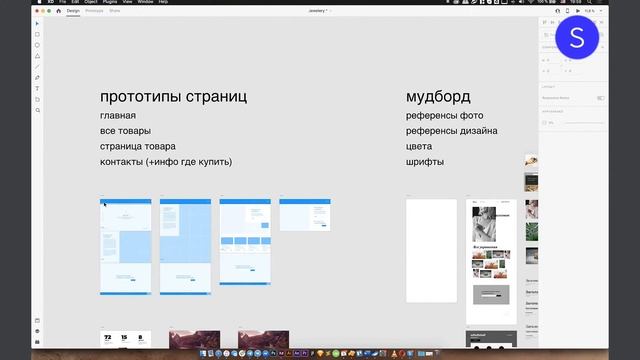The height and width of the screenshot is (360, 640).
Task: Open the Plugins menu in the menu bar
Action: (x=110, y=2)
